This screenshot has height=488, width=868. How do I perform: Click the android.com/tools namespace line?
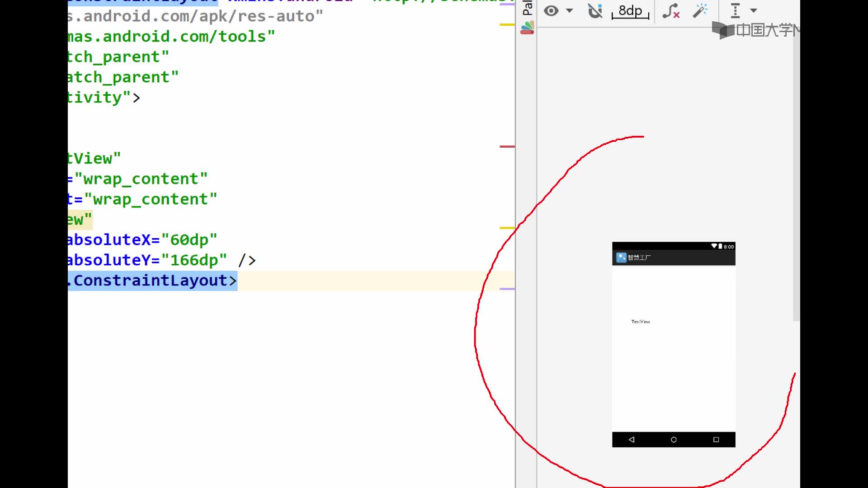[x=171, y=37]
